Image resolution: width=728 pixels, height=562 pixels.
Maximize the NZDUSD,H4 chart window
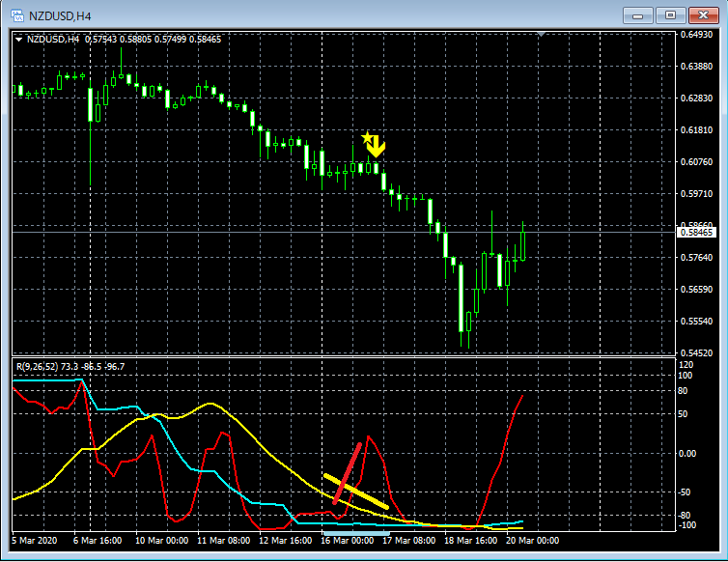[670, 15]
